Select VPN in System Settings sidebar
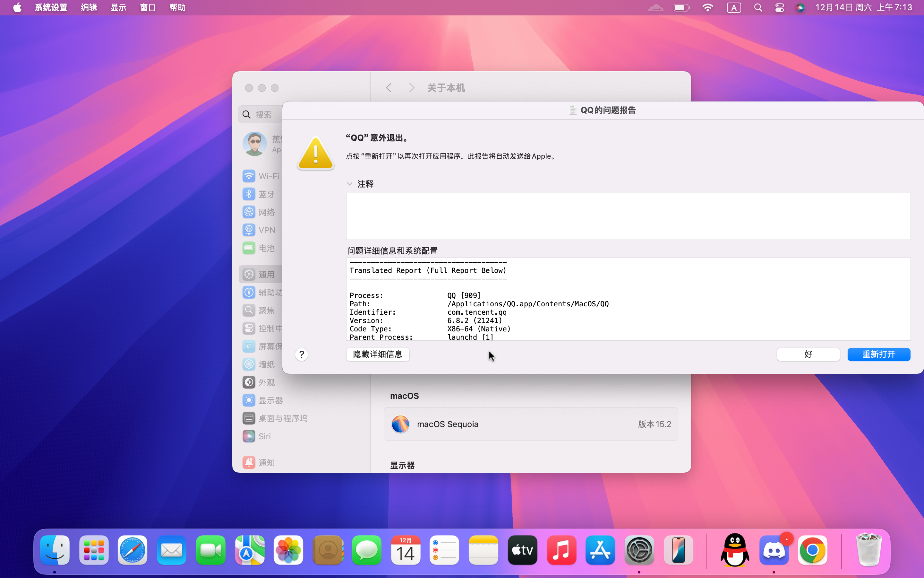 [262, 230]
